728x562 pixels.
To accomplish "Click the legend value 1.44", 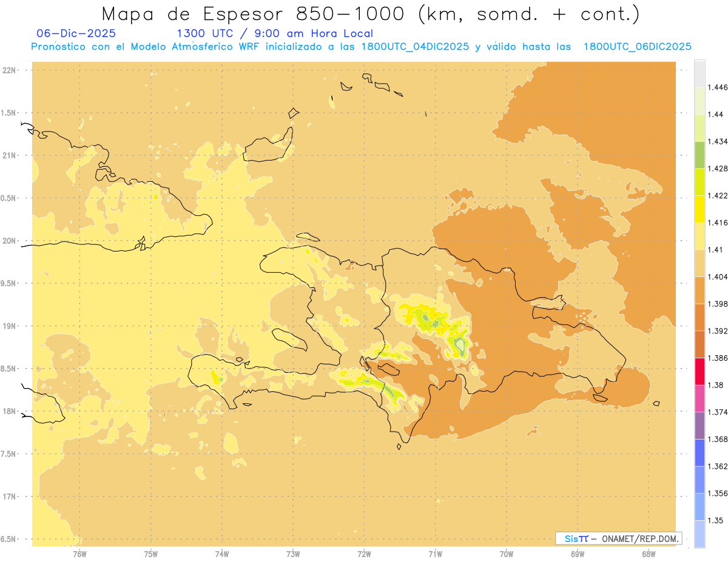I will [716, 115].
